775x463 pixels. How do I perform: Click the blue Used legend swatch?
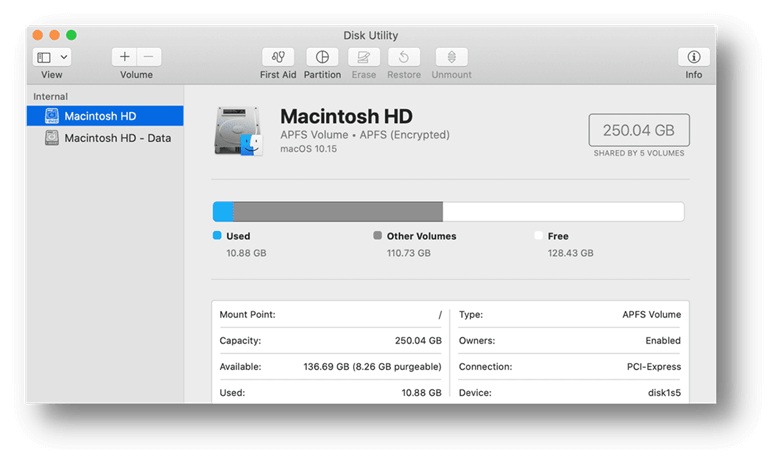[x=217, y=235]
